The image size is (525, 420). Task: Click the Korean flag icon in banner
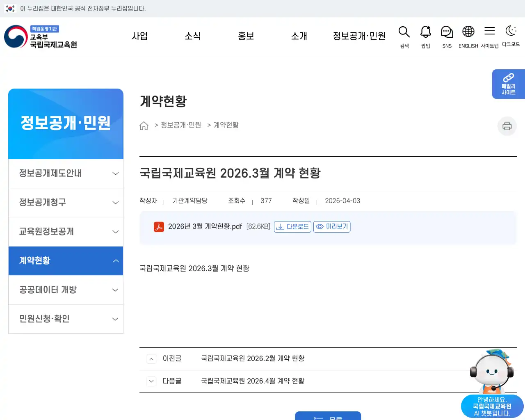[10, 8]
